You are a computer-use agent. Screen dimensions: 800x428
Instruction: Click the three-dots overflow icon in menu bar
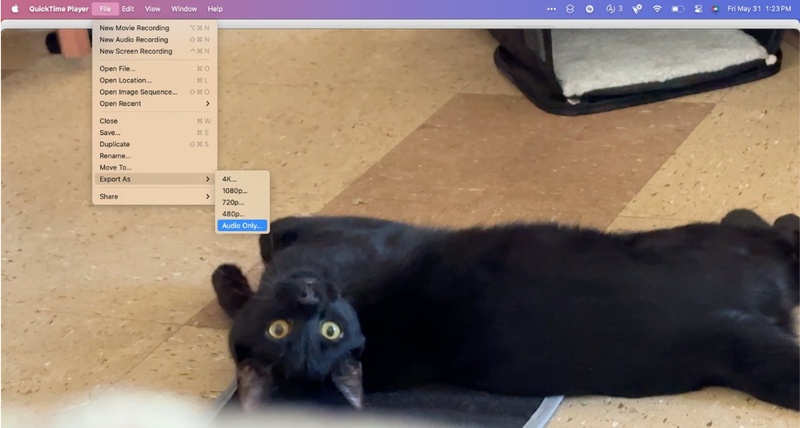(x=552, y=9)
